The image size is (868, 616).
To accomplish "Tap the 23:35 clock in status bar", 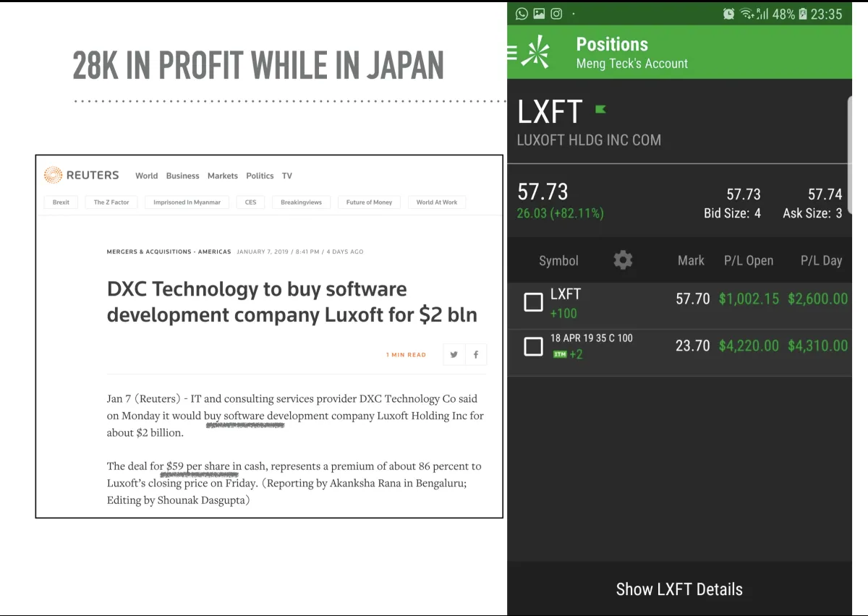I will (826, 14).
